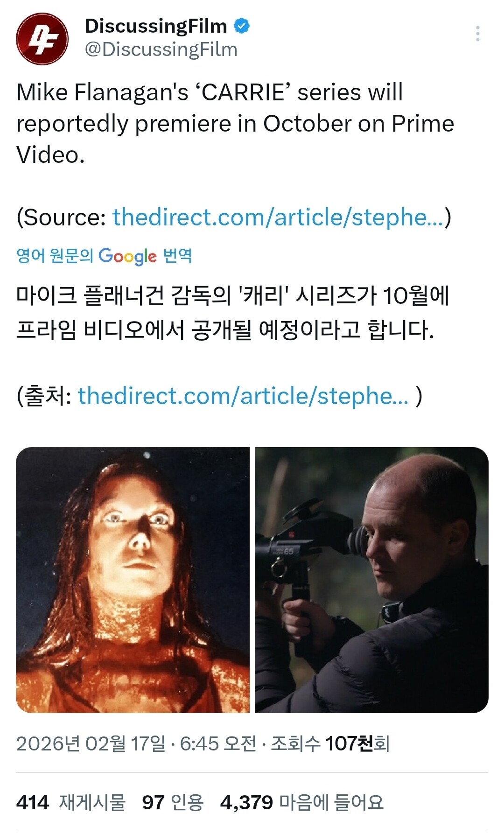Open thedirect.com link in Korean translation
The height and width of the screenshot is (834, 504).
(243, 396)
